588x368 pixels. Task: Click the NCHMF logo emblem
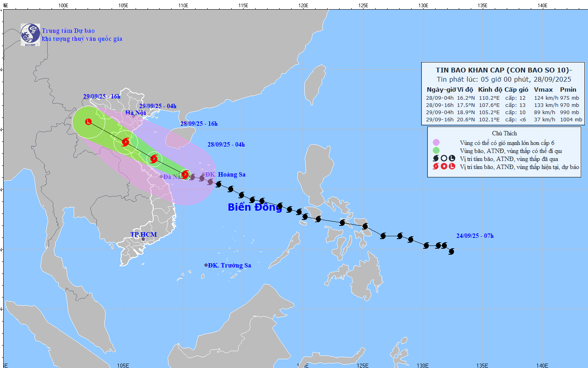point(30,35)
